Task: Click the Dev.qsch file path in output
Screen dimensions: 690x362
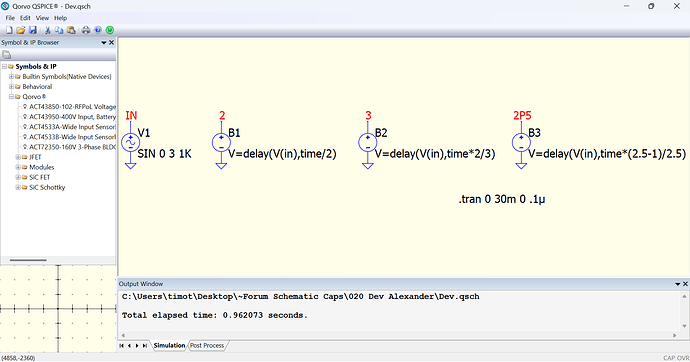Action: pos(301,296)
